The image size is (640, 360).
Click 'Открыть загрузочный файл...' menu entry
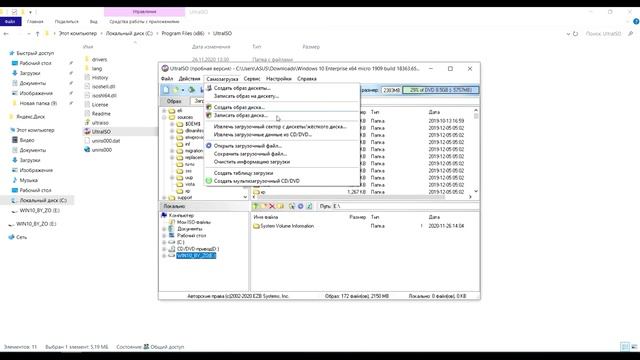248,146
